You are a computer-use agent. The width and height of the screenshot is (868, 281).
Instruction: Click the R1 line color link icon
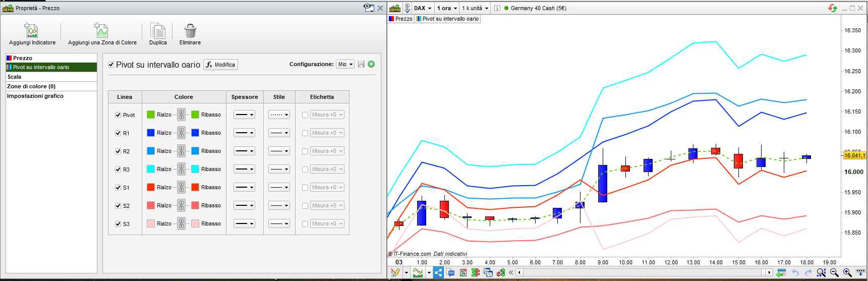click(x=181, y=133)
